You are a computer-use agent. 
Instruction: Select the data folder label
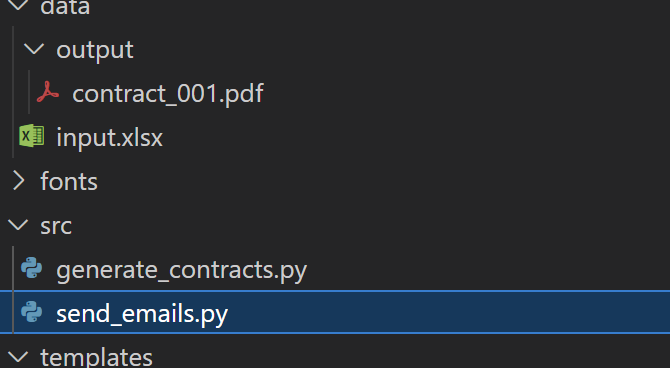[65, 7]
